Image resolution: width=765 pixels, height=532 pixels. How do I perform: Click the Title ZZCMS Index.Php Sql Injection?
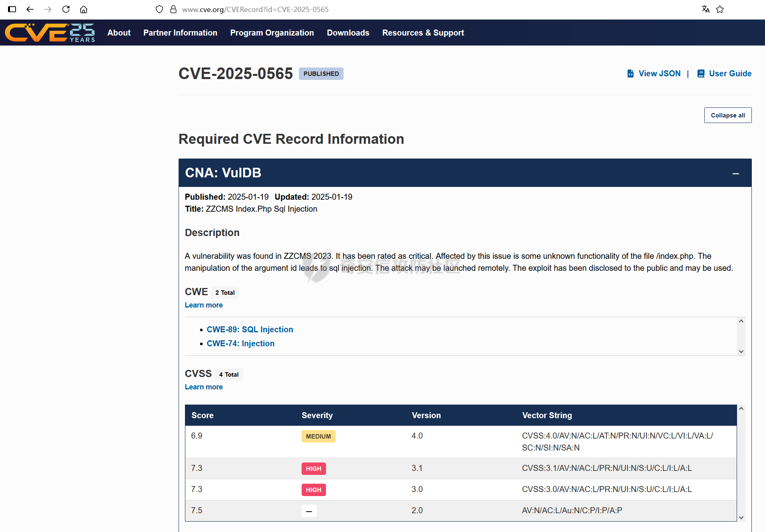[x=251, y=209]
